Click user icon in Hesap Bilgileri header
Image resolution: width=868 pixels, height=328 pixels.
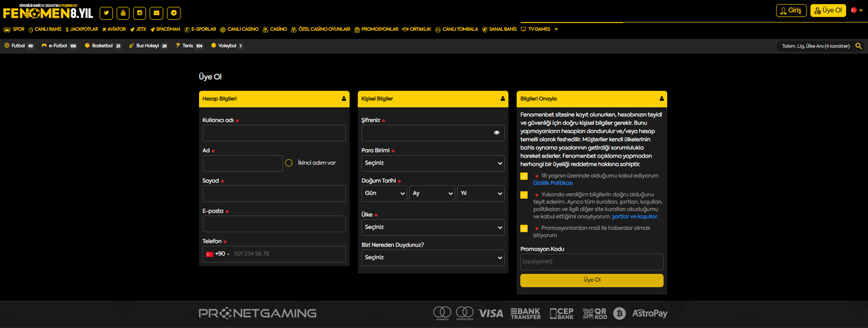click(344, 99)
